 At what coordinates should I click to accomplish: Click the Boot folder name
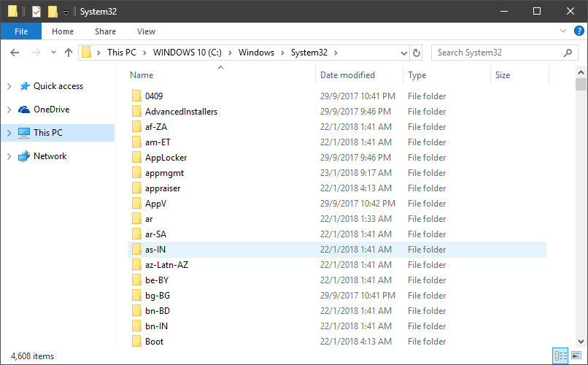(x=155, y=342)
